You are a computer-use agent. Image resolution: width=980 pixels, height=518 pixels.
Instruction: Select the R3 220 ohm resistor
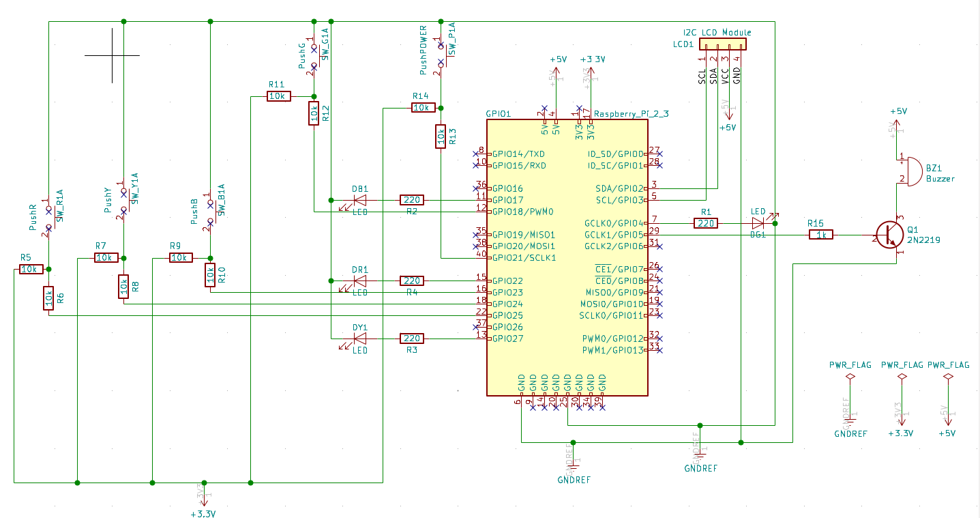pyautogui.click(x=412, y=339)
